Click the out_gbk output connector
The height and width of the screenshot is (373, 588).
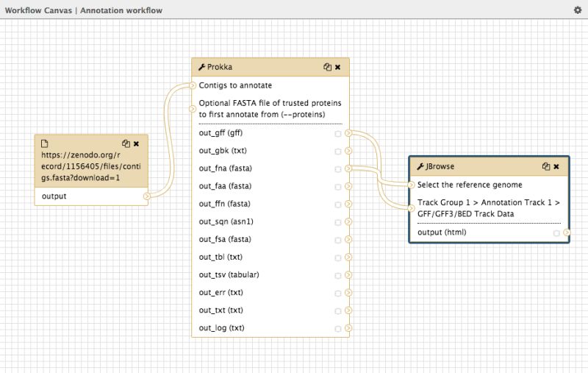(348, 151)
